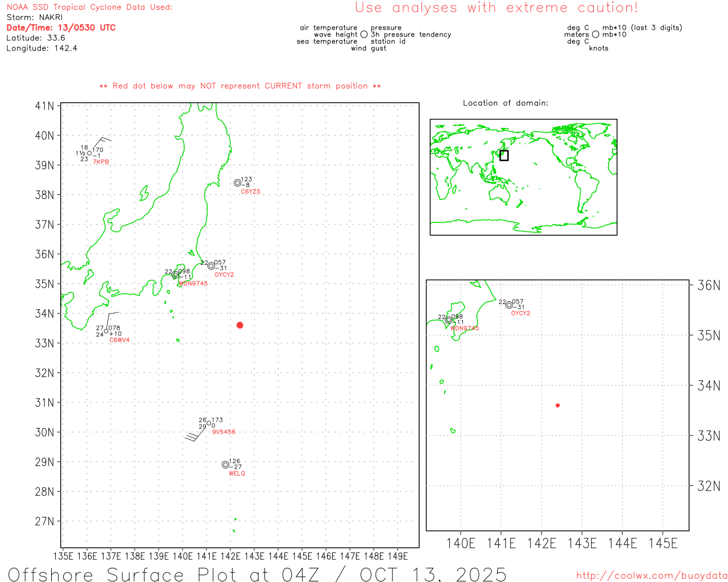Click the '32N' label on the inset map
The width and height of the screenshot is (728, 582).
click(709, 486)
